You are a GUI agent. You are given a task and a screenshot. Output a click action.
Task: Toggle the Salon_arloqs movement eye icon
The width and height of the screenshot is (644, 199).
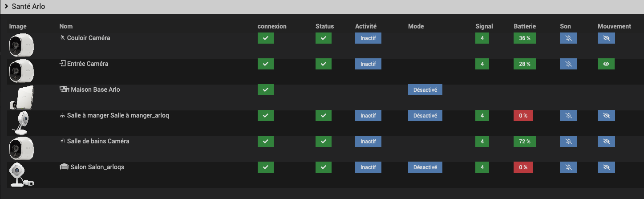(606, 167)
